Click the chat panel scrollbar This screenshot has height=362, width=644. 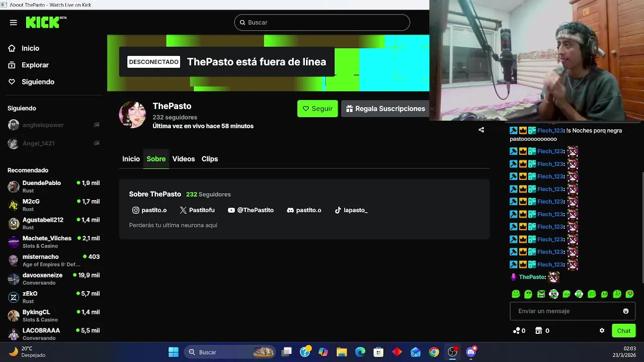coord(642,229)
